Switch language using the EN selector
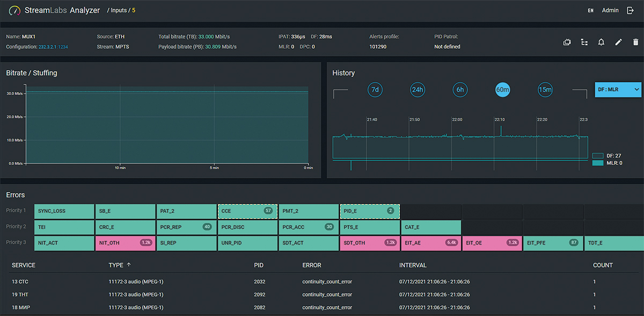Viewport: 644px width, 316px height. (x=590, y=11)
